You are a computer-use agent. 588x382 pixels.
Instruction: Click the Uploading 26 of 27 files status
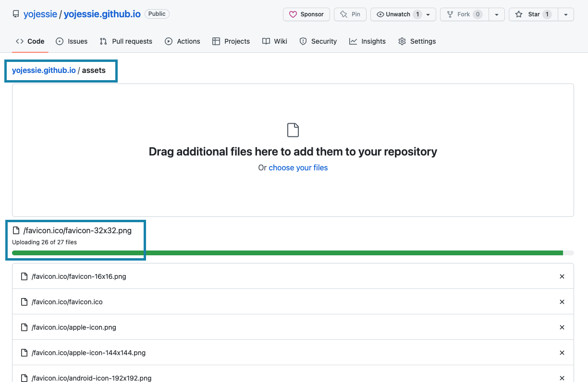point(44,242)
